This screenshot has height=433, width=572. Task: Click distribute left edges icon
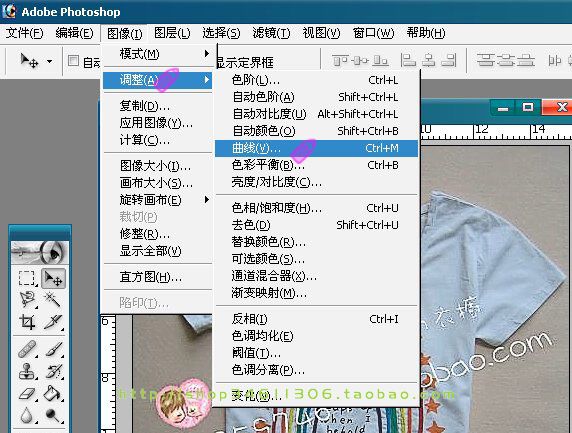[554, 60]
